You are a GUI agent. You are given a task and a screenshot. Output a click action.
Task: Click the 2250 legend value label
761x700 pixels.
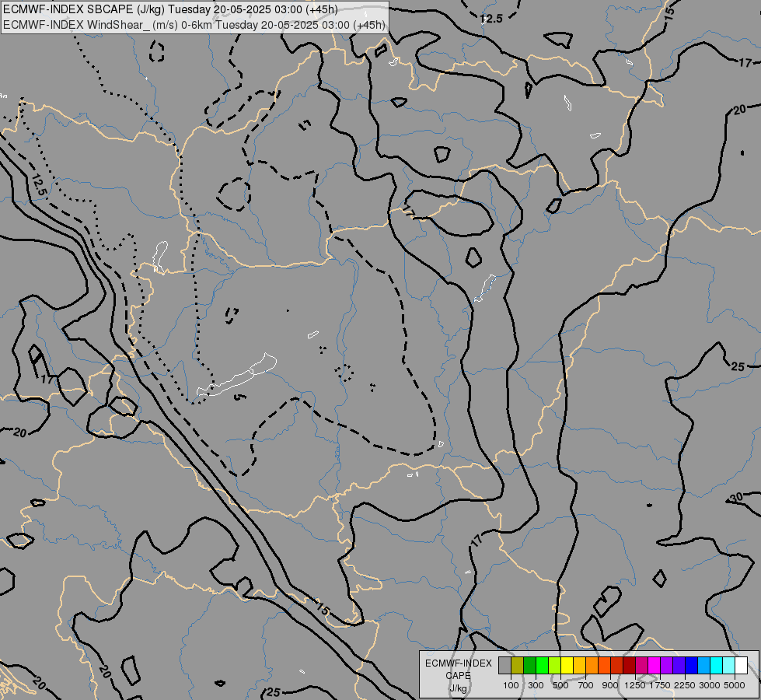[685, 685]
